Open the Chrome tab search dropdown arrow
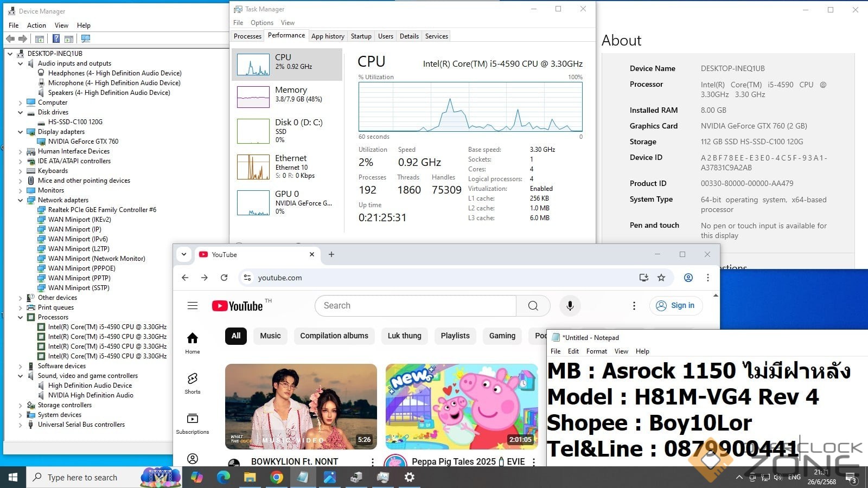The width and height of the screenshot is (868, 488). 184,254
